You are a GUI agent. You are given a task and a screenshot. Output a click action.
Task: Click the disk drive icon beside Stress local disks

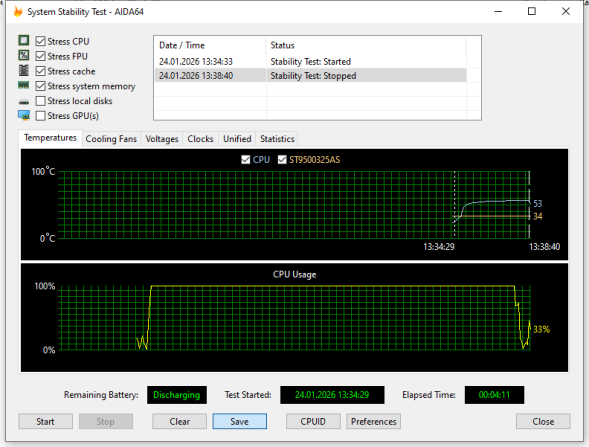[24, 102]
